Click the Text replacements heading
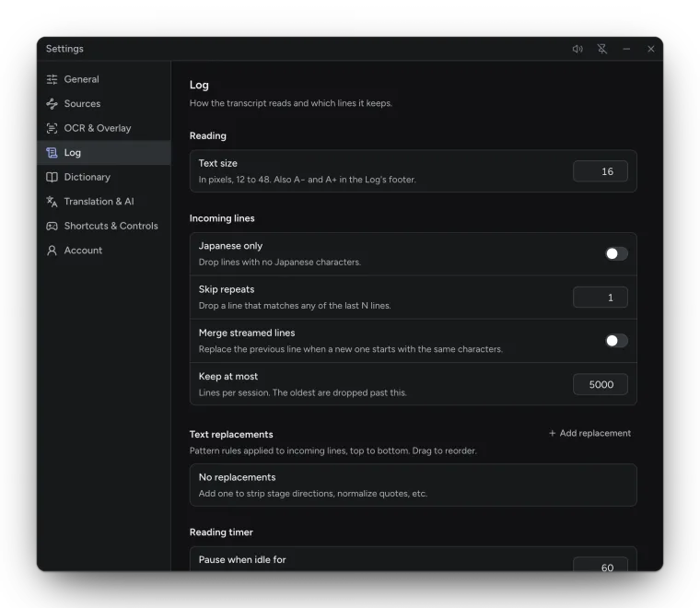Viewport: 700px width, 608px height. 231,434
